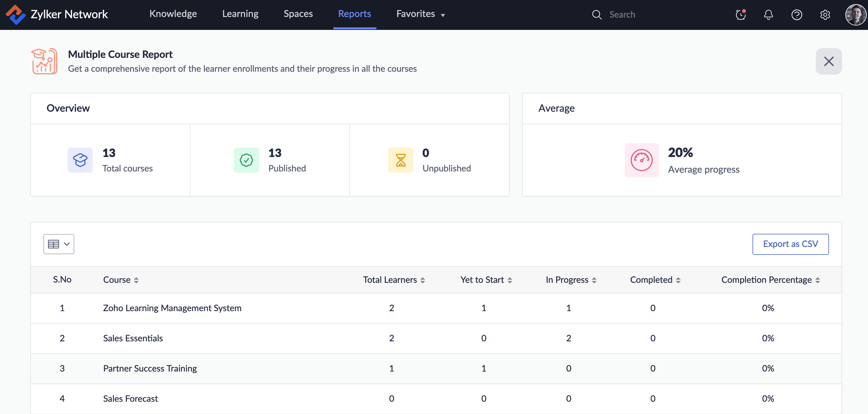Open the user profile avatar
This screenshot has height=414, width=868.
(855, 14)
